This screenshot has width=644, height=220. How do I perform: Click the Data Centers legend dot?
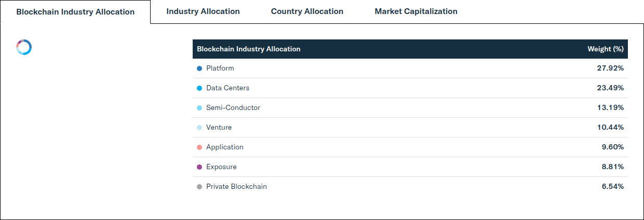tap(199, 88)
